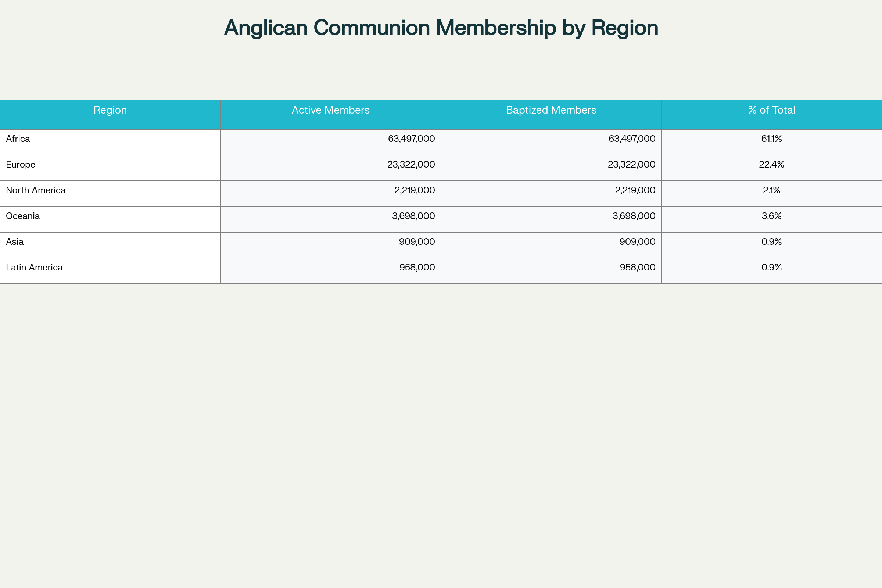Screen dimensions: 882x588
Task: Click the Latin America row label
Action: pyautogui.click(x=34, y=268)
